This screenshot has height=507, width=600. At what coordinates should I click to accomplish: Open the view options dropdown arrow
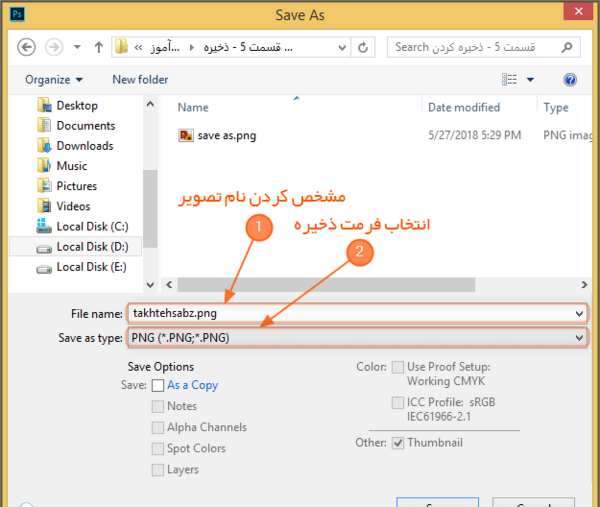530,80
